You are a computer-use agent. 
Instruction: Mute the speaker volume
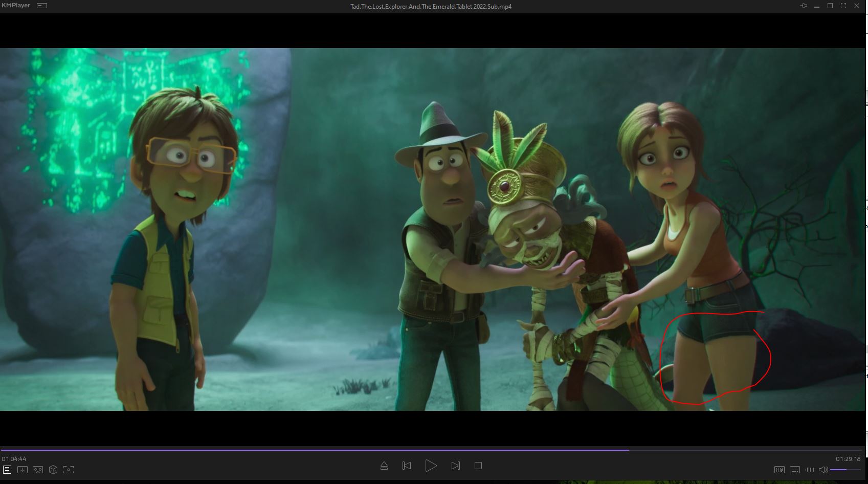coord(823,470)
